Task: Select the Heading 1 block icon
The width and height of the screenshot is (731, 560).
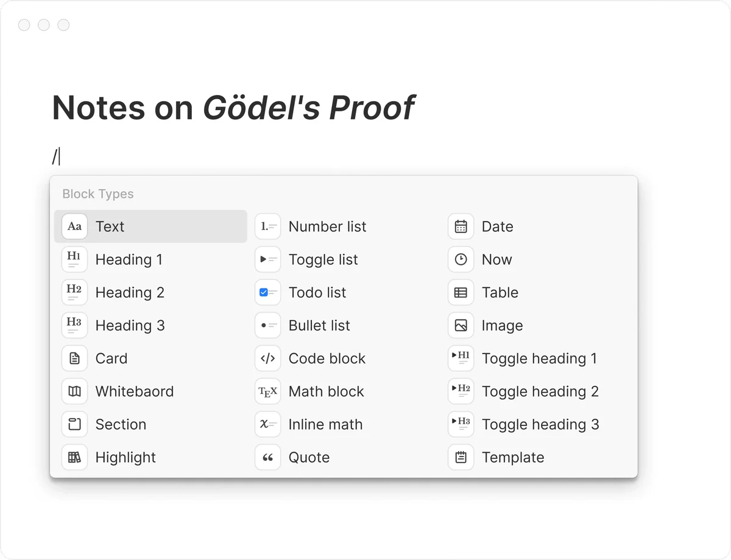Action: [74, 259]
